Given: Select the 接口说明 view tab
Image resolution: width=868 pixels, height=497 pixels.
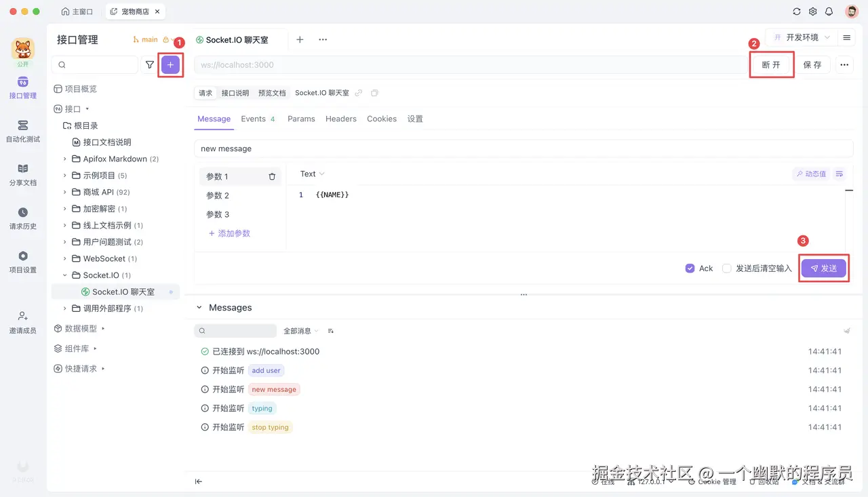Looking at the screenshot, I should pyautogui.click(x=235, y=93).
